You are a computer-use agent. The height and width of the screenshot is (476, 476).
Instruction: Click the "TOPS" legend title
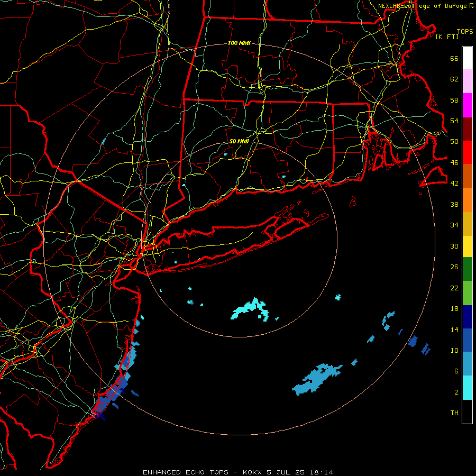pos(465,32)
